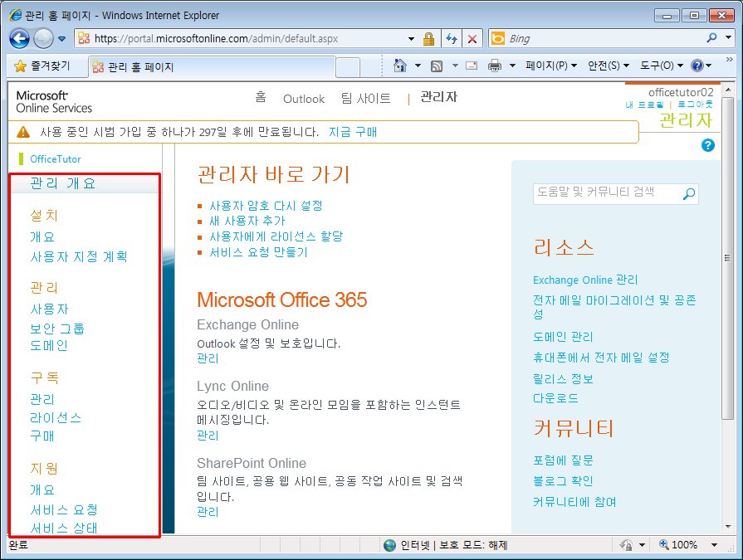Click 사용자 암호 다시 설정 shortcut
Screen dimensions: 743x560
coord(266,206)
